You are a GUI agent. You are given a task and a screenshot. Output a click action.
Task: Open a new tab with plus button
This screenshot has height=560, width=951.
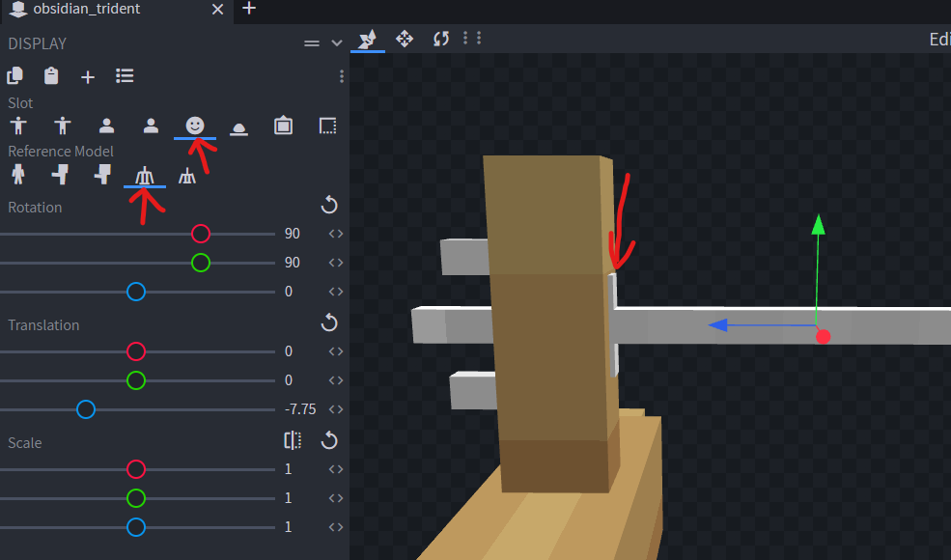(x=249, y=9)
